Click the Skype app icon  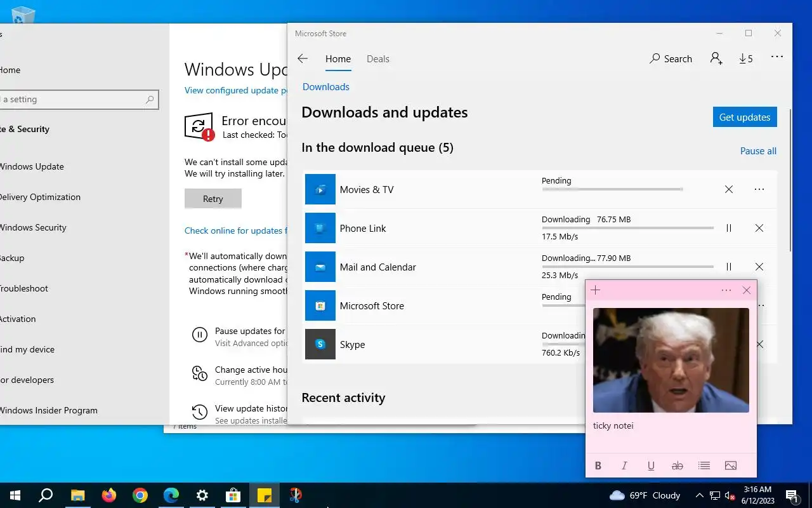(x=320, y=344)
